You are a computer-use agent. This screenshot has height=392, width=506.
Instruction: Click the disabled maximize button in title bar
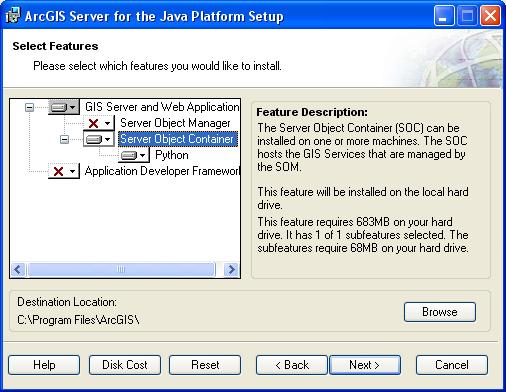[x=467, y=15]
